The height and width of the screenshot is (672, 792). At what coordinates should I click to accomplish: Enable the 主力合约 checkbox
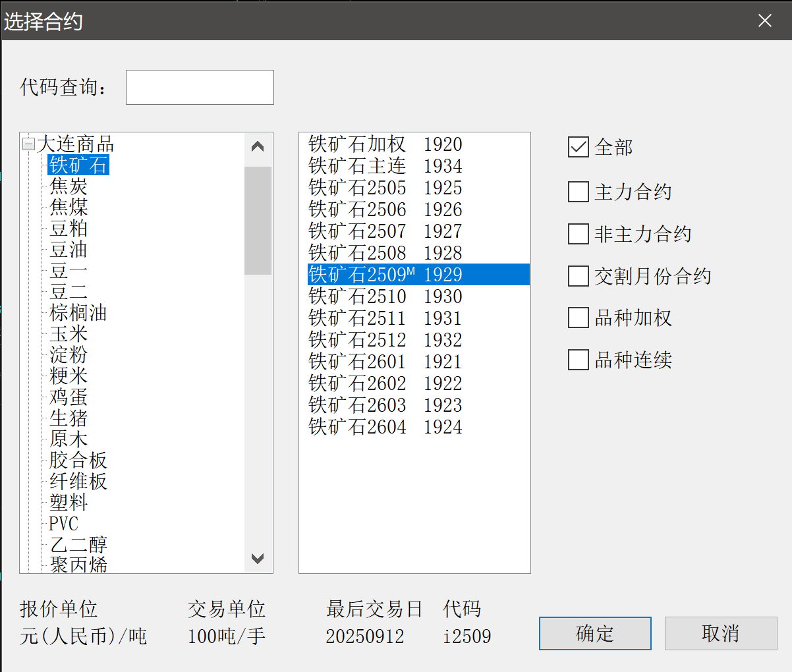[x=578, y=192]
